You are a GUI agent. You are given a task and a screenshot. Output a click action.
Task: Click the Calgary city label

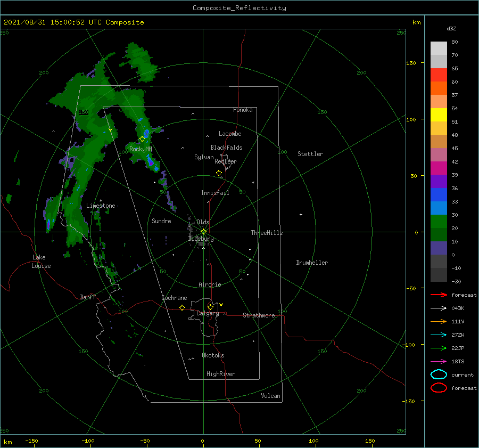click(x=208, y=313)
